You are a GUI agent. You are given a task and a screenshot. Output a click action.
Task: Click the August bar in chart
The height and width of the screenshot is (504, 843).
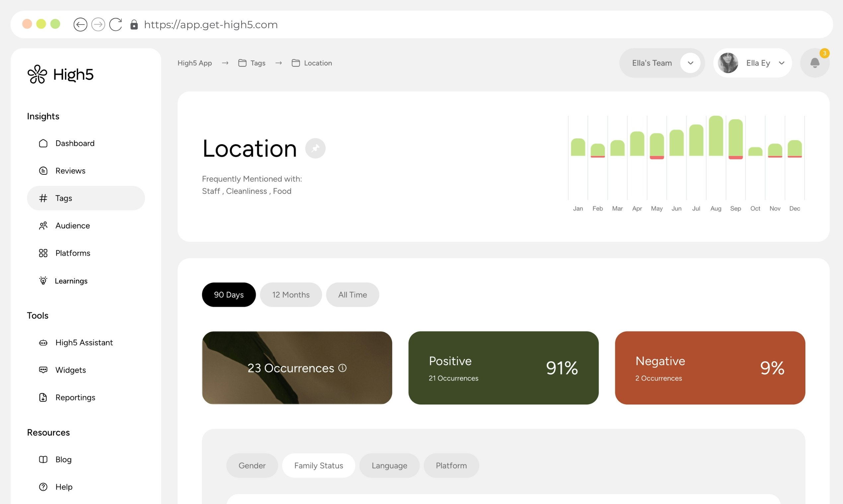716,136
